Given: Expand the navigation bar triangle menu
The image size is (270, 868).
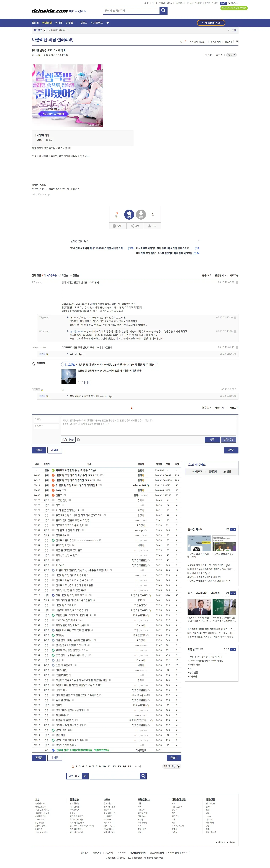Looking at the screenshot, I should coord(108,23).
